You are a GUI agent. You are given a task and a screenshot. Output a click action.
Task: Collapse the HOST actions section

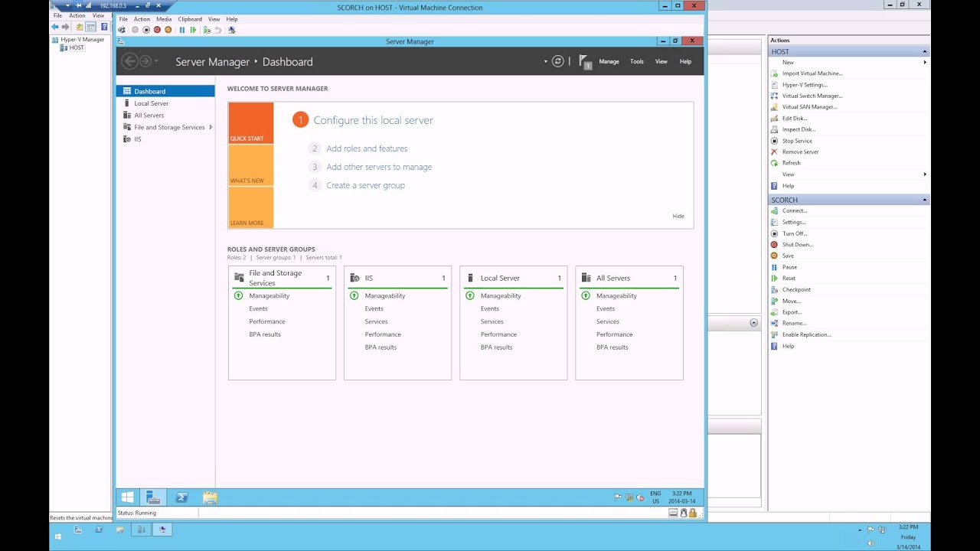tap(925, 51)
